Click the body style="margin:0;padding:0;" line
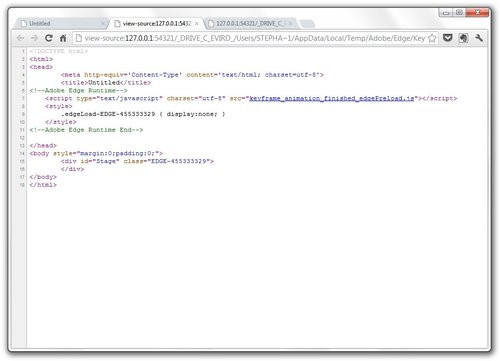 (x=96, y=153)
